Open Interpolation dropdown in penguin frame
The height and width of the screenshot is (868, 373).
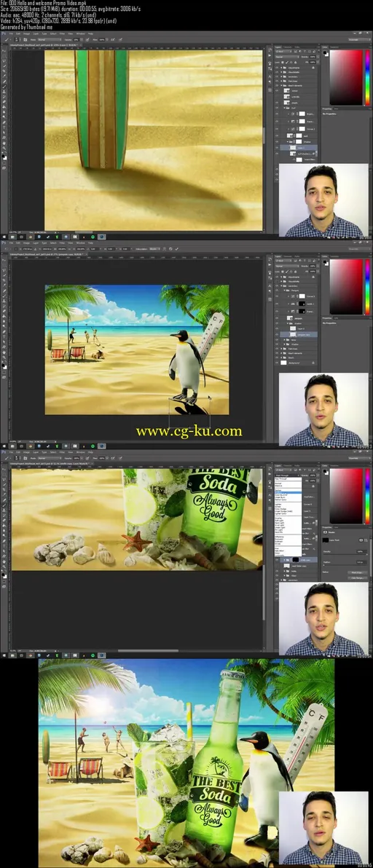click(x=155, y=248)
